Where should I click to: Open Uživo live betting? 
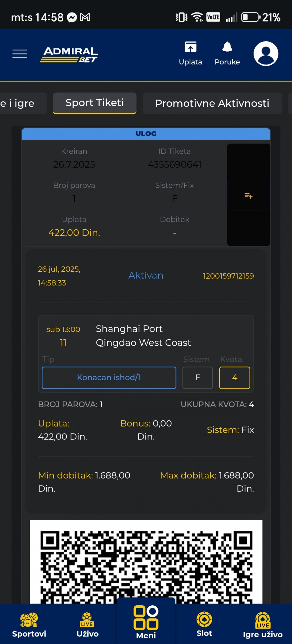pyautogui.click(x=87, y=625)
